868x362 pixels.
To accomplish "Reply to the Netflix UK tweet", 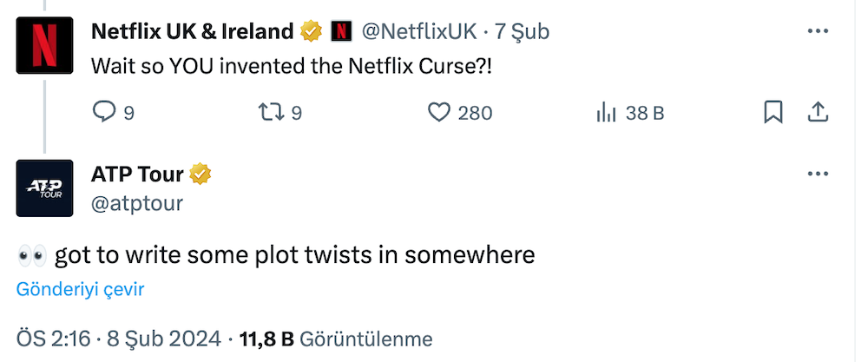I will tap(104, 112).
